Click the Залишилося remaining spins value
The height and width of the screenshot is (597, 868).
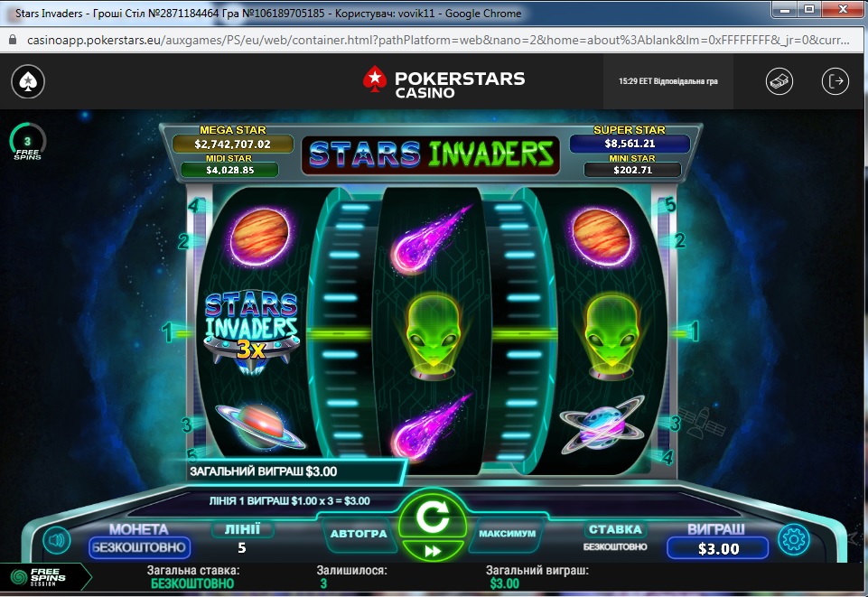pyautogui.click(x=323, y=583)
